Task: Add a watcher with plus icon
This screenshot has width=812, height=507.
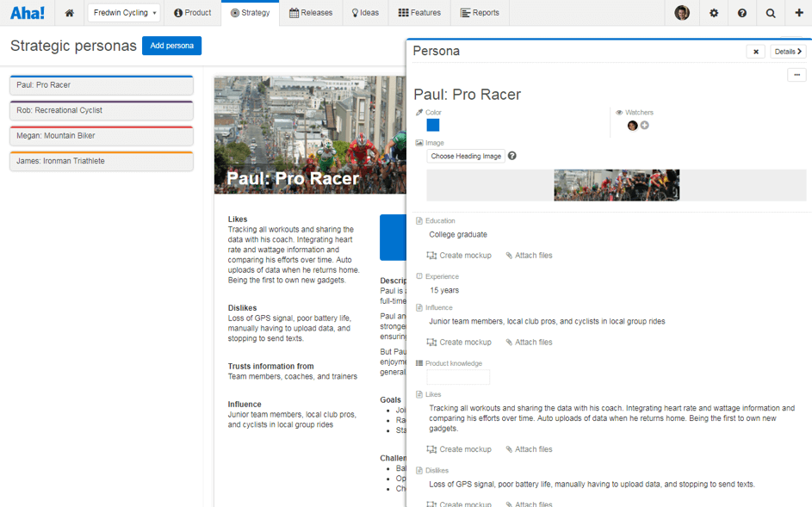Action: [645, 126]
